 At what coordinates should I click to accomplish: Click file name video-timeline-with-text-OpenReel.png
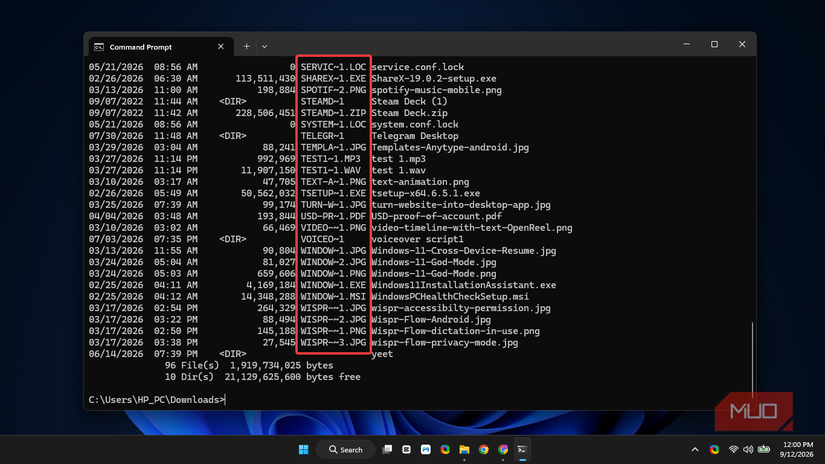click(x=472, y=228)
